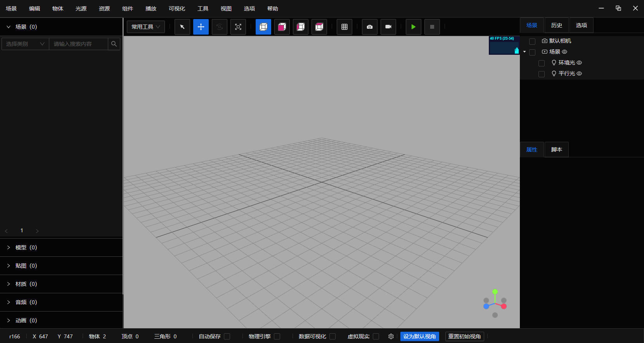The image size is (644, 343).
Task: Toggle visibility eye for 环境光
Action: [x=579, y=63]
